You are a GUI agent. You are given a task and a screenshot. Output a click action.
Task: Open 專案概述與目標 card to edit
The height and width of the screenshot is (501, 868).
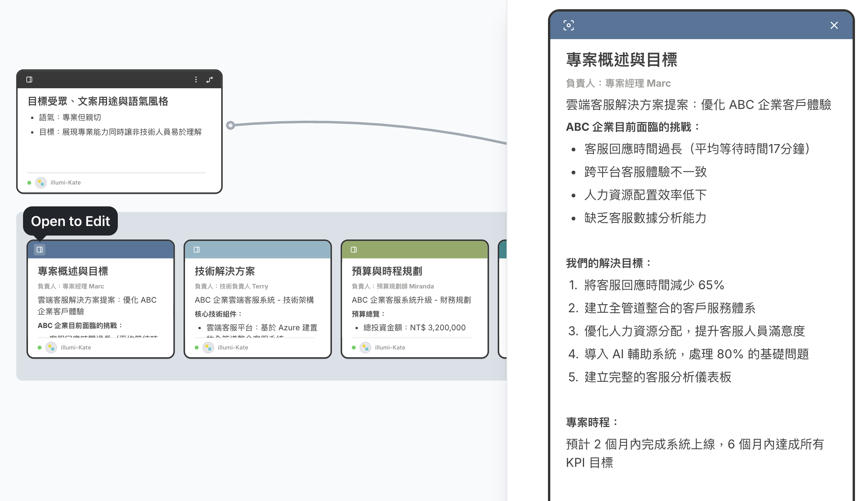[40, 250]
